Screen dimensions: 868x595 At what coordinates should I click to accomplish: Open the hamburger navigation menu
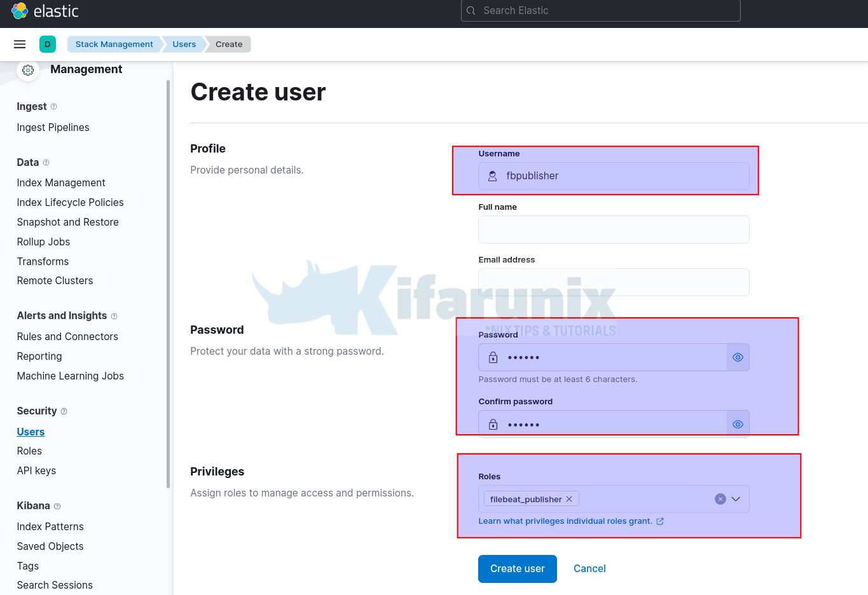coord(20,44)
